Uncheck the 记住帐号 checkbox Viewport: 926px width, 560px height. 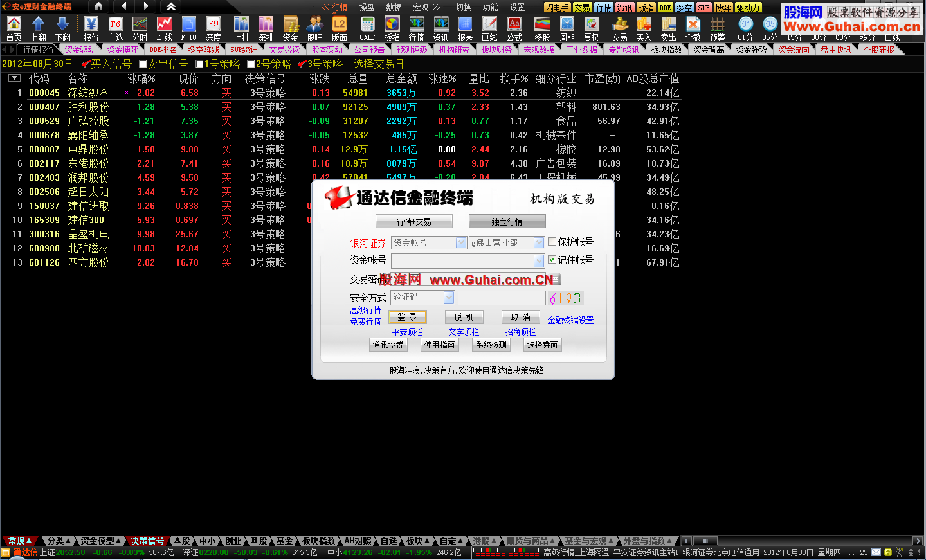[552, 260]
